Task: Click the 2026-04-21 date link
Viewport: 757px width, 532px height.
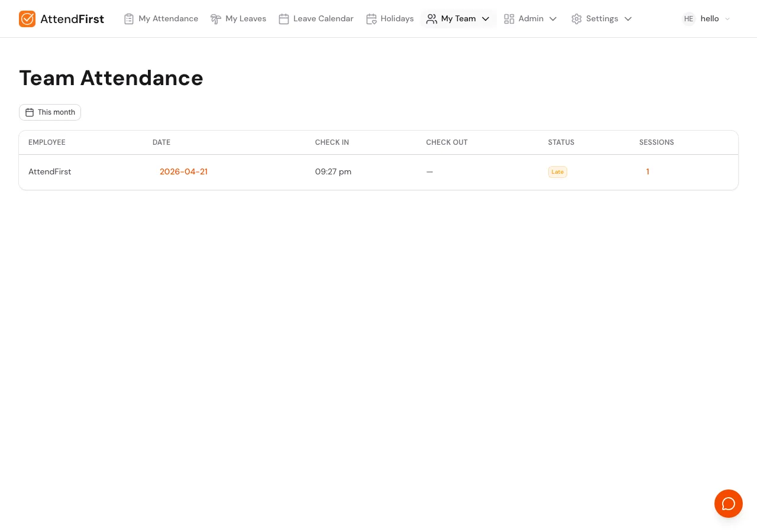Action: click(x=183, y=171)
